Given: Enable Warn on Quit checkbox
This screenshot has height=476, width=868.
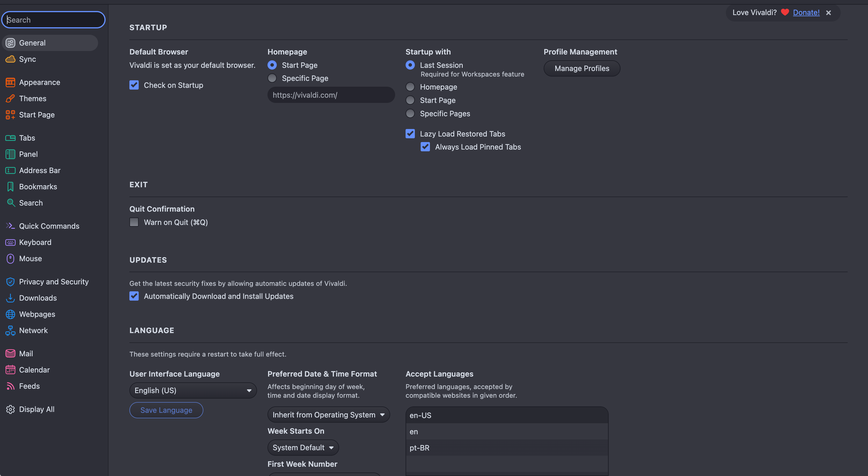Looking at the screenshot, I should pyautogui.click(x=134, y=222).
